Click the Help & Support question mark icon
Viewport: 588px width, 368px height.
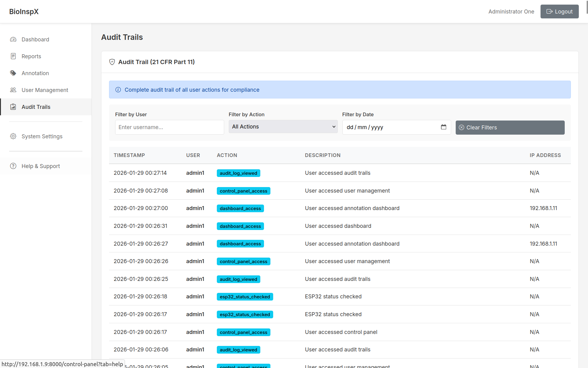(13, 166)
